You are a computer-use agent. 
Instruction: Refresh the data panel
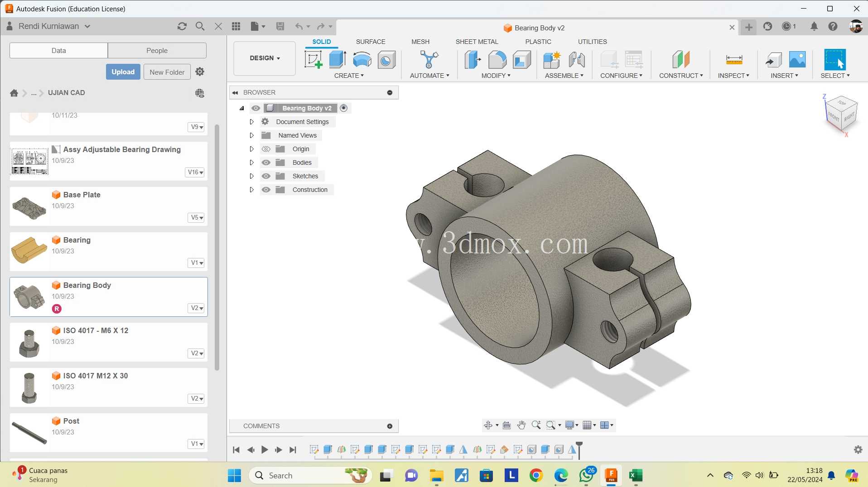tap(182, 26)
